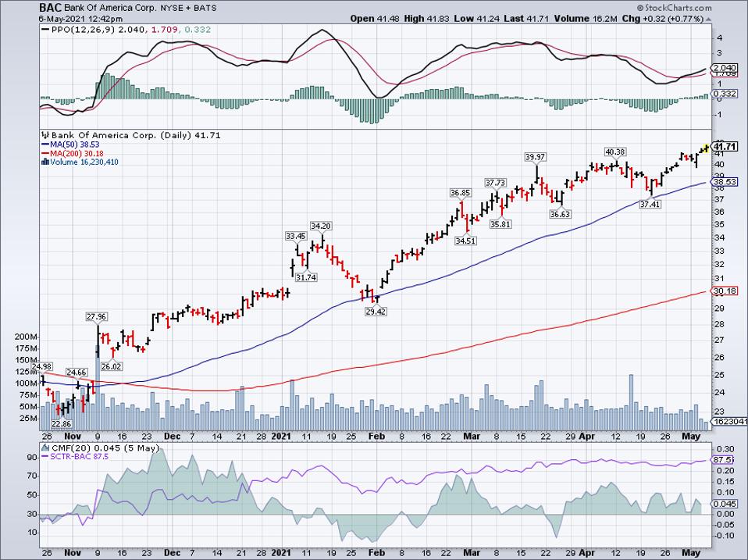This screenshot has height=560, width=748.
Task: Click the 37.41 price low label
Action: (650, 204)
